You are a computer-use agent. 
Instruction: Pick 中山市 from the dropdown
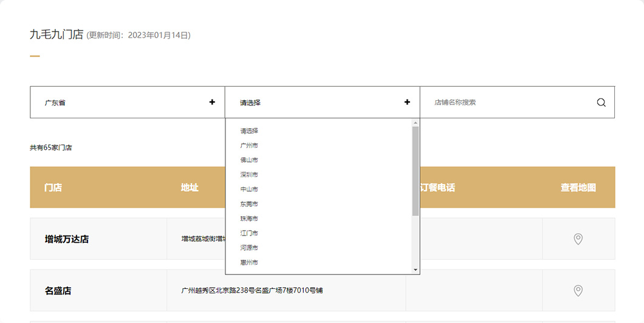pos(249,189)
